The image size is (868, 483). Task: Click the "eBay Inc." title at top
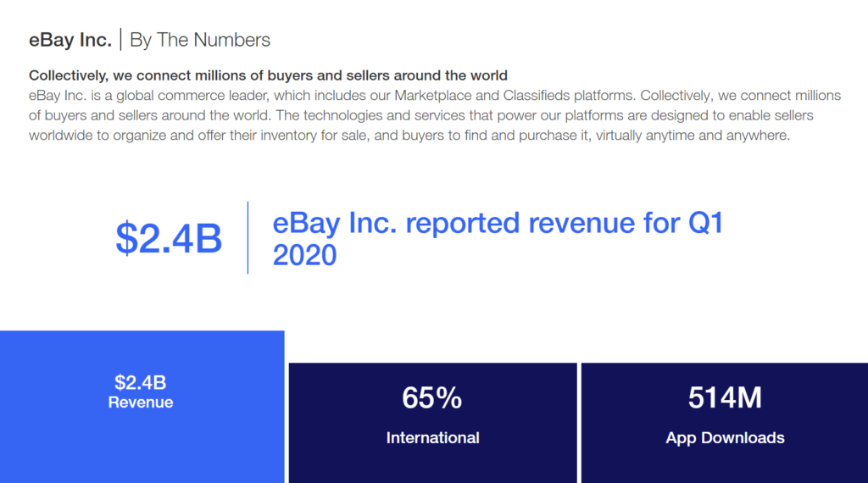70,40
